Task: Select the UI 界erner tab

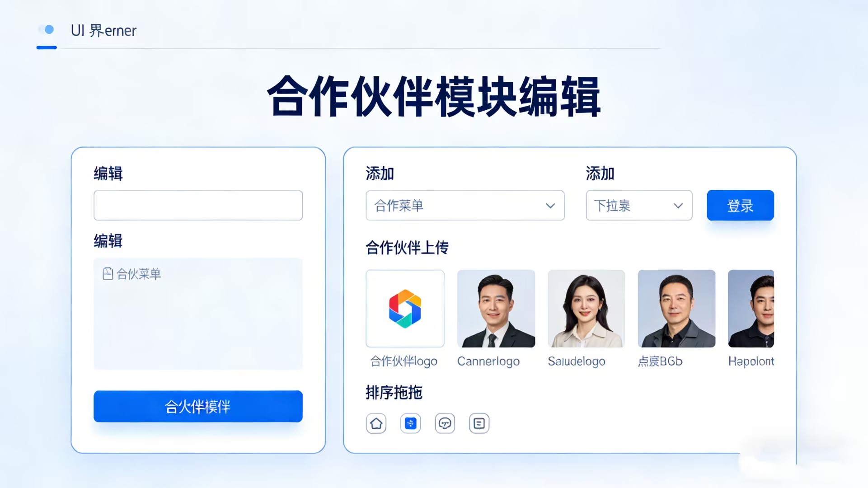Action: pos(103,31)
